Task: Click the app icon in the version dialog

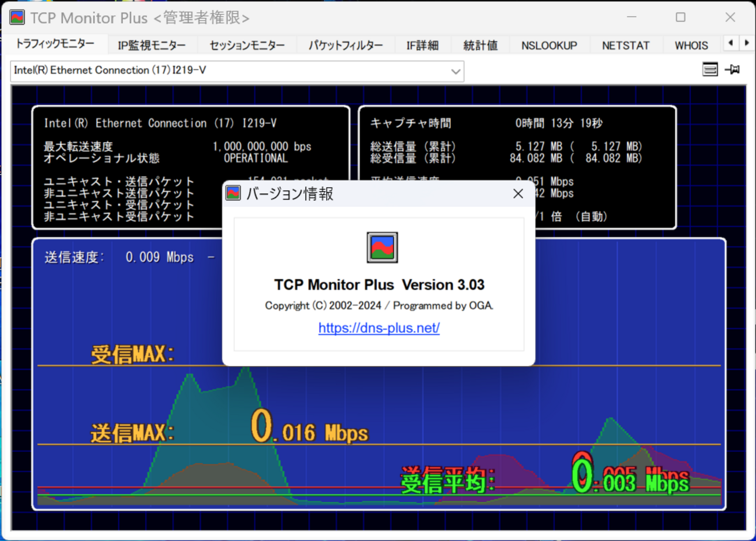Action: point(381,247)
